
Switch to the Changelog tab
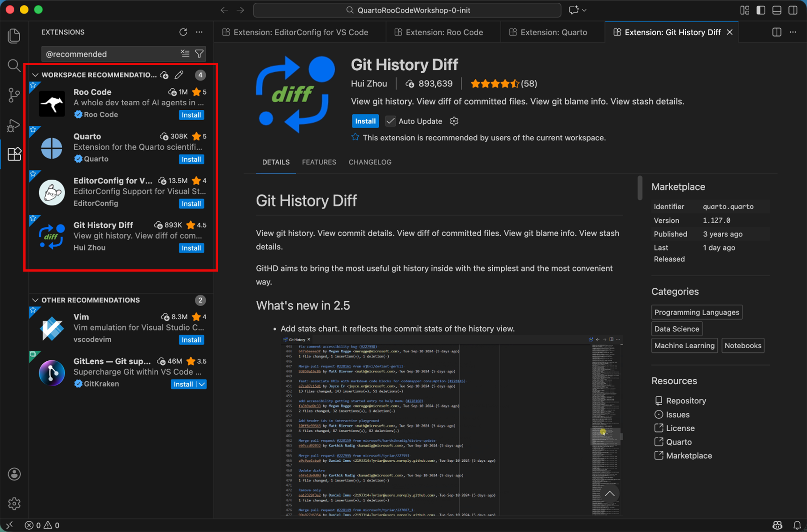(x=370, y=162)
